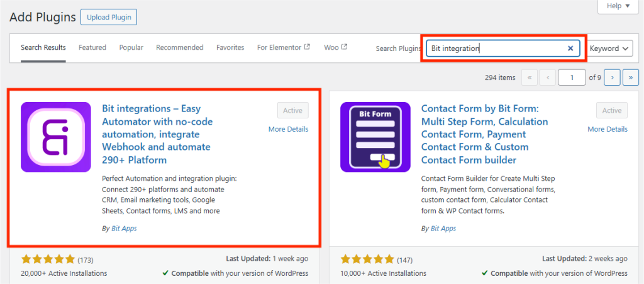The height and width of the screenshot is (284, 644).
Task: Click the 294 items count
Action: (500, 77)
